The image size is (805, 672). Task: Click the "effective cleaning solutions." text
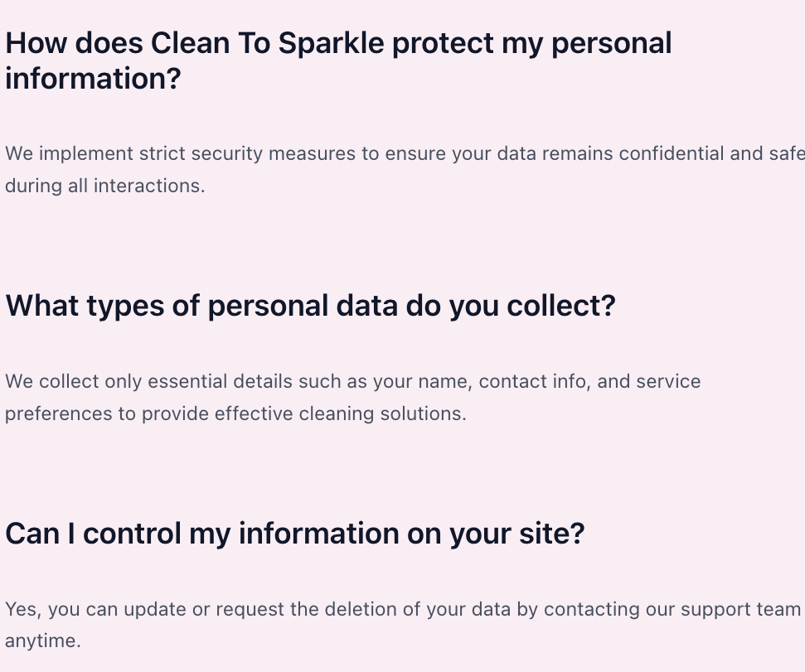point(340,413)
